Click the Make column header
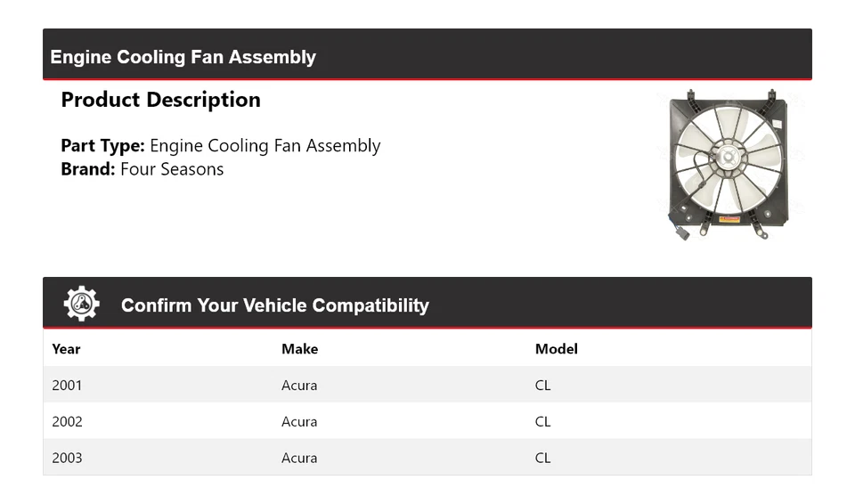This screenshot has height=504, width=855. (x=299, y=349)
